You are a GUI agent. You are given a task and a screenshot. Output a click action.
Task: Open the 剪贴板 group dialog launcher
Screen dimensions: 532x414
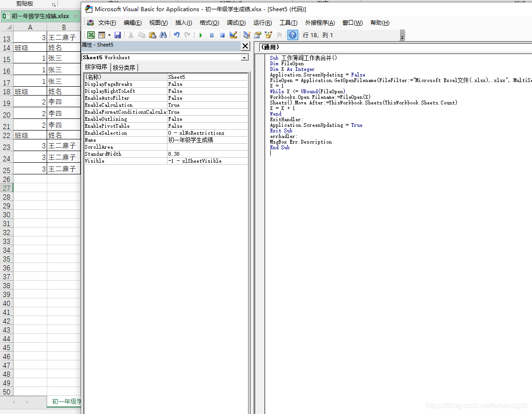54,5
